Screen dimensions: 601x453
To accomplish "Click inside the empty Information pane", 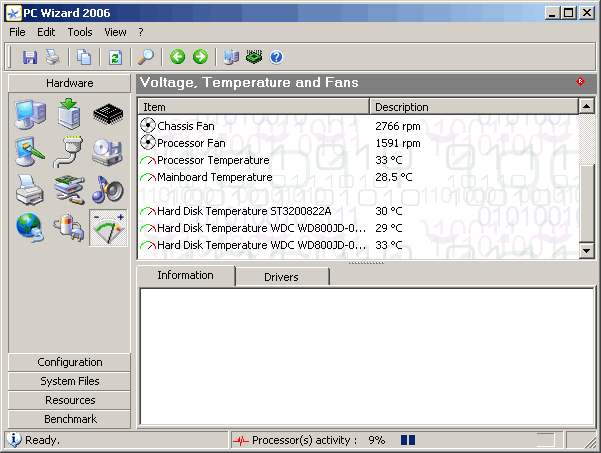I will pyautogui.click(x=367, y=356).
